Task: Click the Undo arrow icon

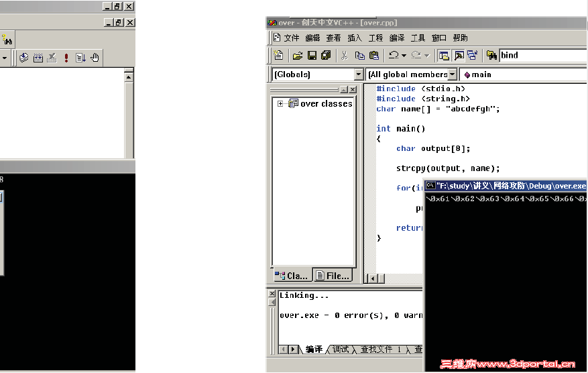Action: (394, 55)
